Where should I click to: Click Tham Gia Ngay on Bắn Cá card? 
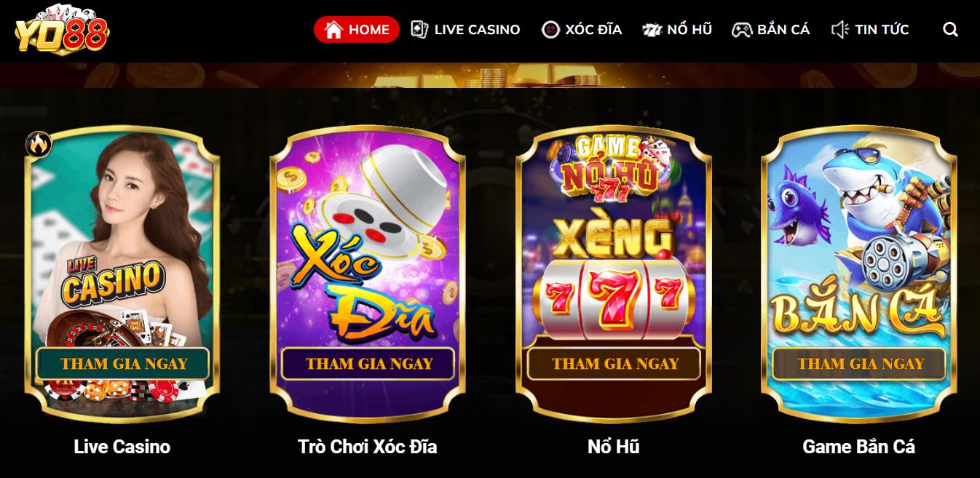click(x=861, y=364)
